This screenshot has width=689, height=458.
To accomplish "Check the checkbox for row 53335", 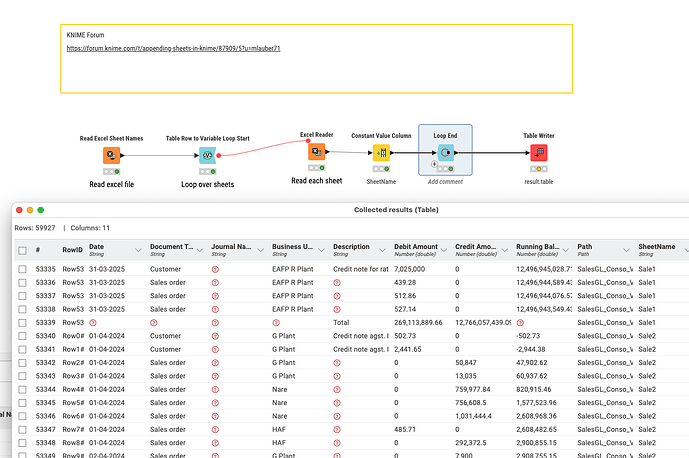I will pos(22,269).
